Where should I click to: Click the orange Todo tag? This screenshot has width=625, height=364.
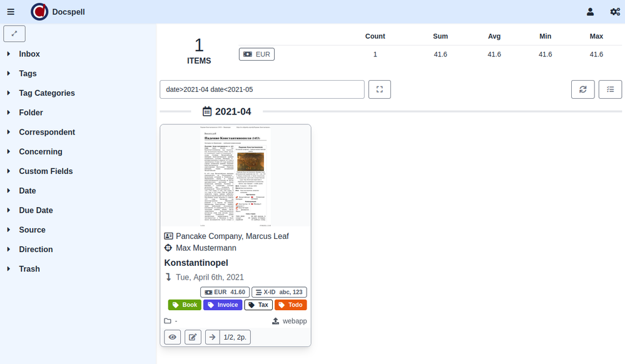pos(290,305)
